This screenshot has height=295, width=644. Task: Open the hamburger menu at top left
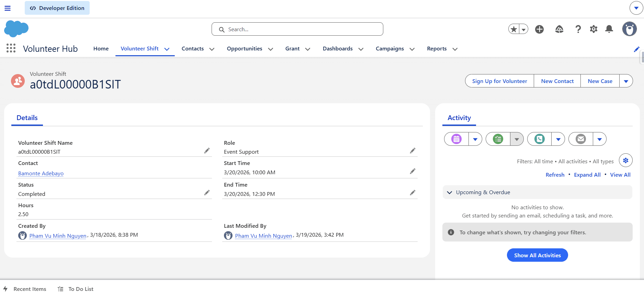click(x=8, y=8)
